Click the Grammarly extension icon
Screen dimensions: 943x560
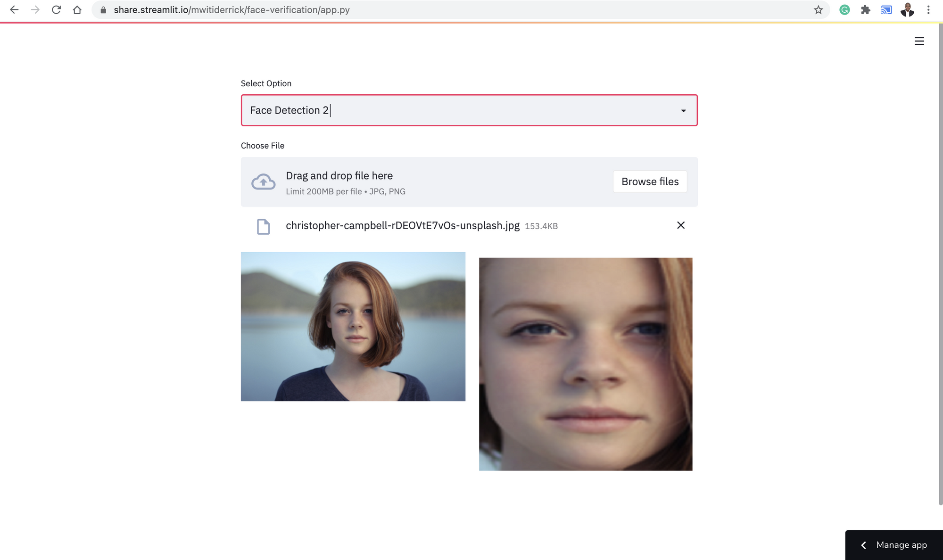[844, 10]
